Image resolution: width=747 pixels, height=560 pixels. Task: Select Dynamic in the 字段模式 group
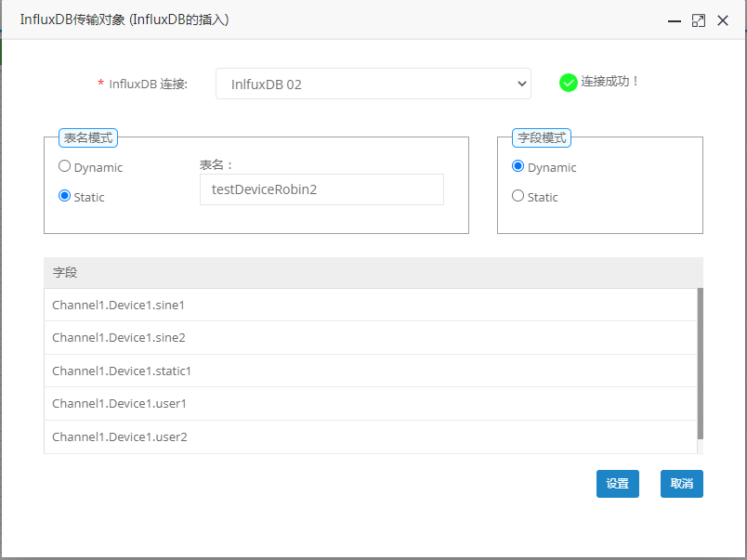click(518, 166)
